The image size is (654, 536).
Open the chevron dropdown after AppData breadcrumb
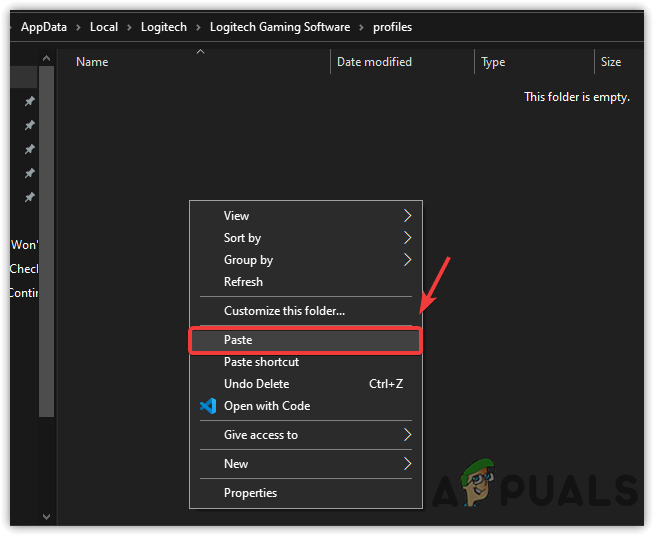[78, 28]
